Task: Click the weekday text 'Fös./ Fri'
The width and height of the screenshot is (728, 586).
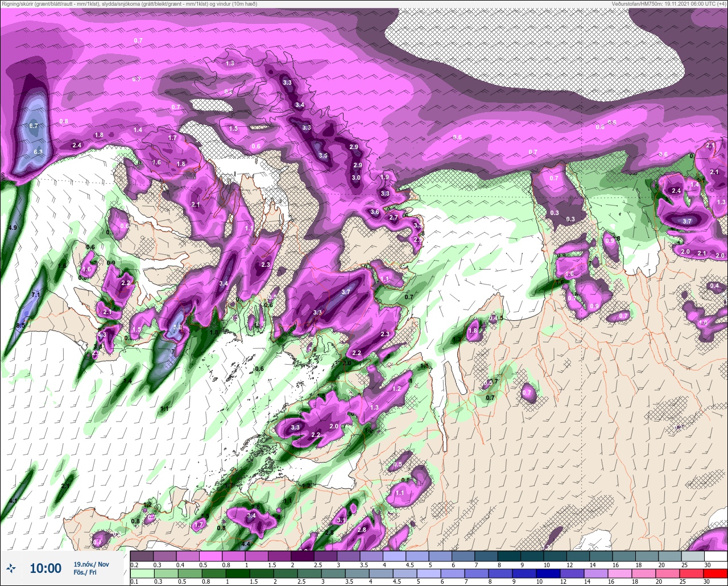Action: point(85,572)
